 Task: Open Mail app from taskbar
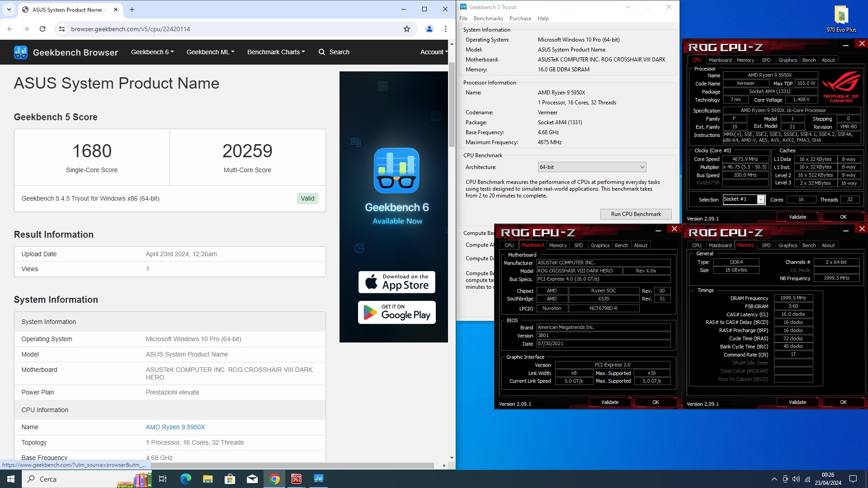point(252,479)
